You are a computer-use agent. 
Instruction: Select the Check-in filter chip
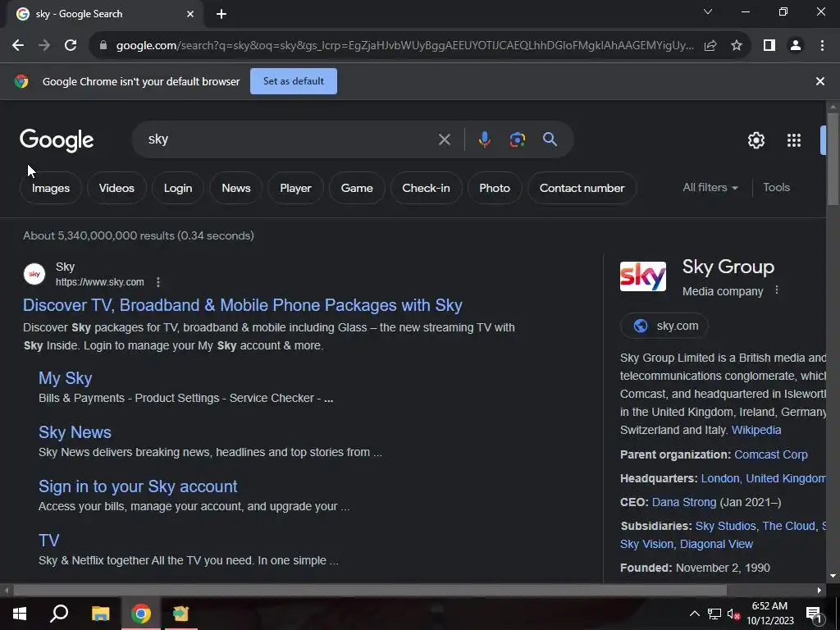(427, 188)
